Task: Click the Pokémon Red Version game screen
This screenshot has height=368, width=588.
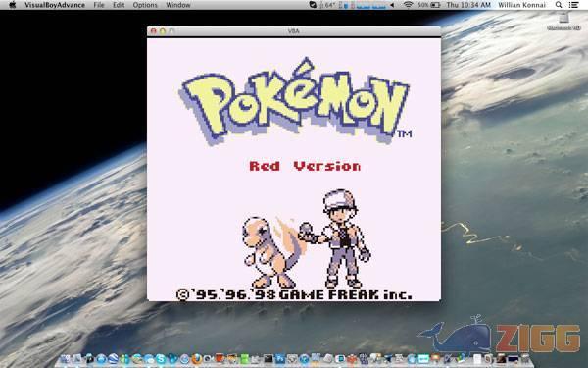Action: point(294,169)
